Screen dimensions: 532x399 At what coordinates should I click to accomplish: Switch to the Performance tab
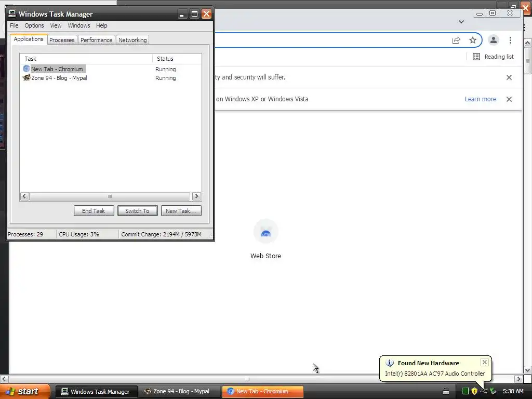click(x=96, y=40)
